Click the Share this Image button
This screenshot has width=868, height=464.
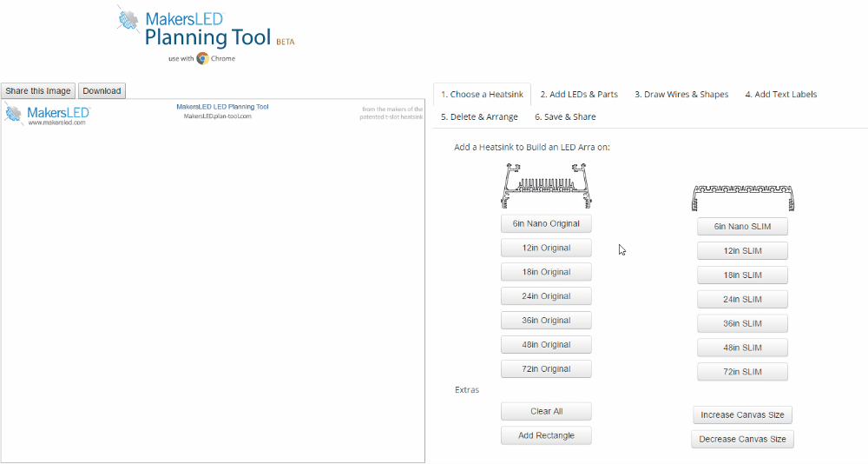coord(38,91)
